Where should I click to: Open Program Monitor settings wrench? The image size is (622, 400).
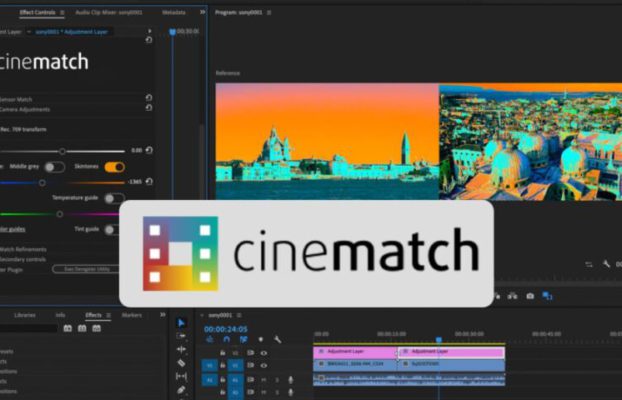[606, 264]
